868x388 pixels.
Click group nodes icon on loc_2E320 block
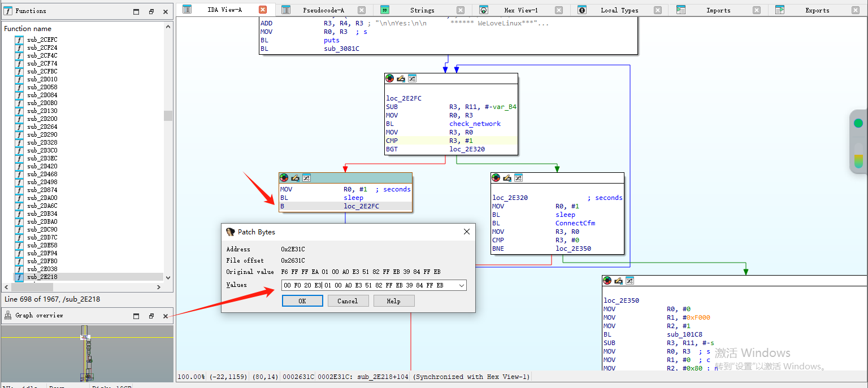[x=518, y=178]
